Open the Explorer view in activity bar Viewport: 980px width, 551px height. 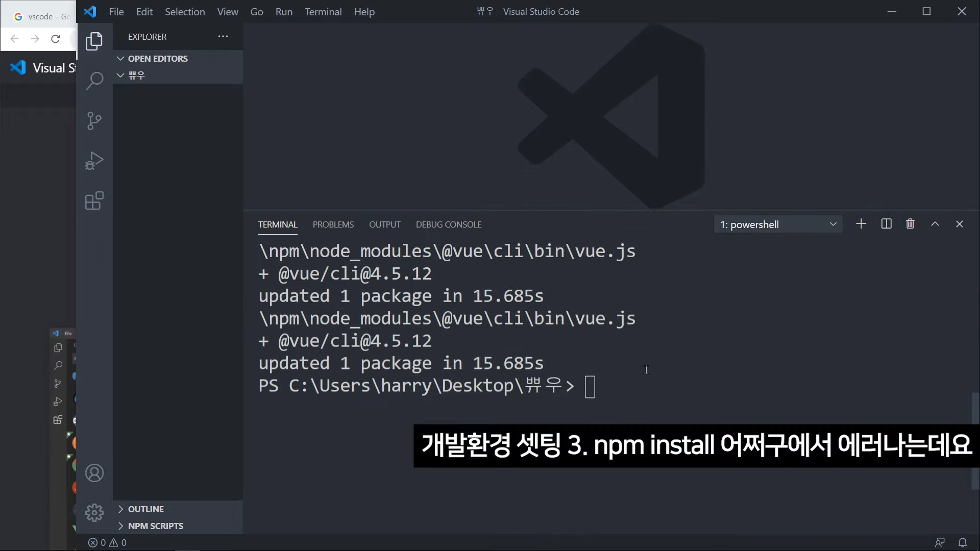click(x=94, y=41)
